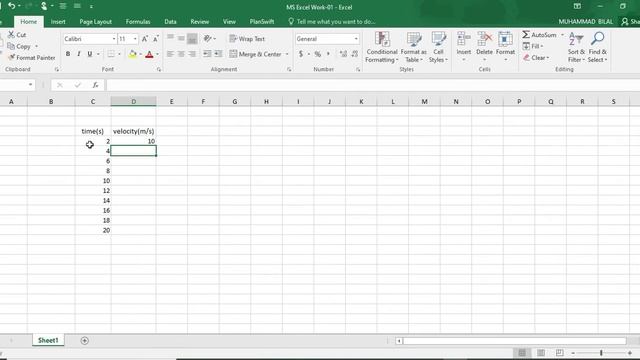
Task: Activate the Format Painter brush
Action: coord(11,58)
